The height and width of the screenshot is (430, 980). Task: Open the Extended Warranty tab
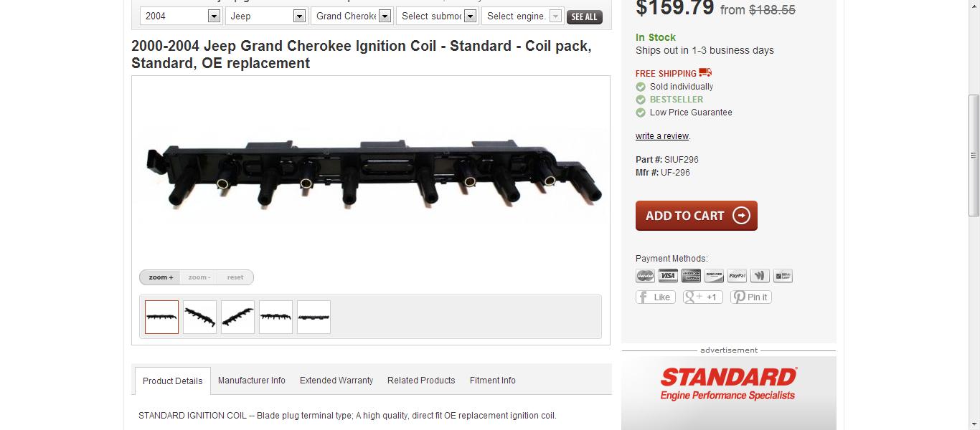click(336, 381)
